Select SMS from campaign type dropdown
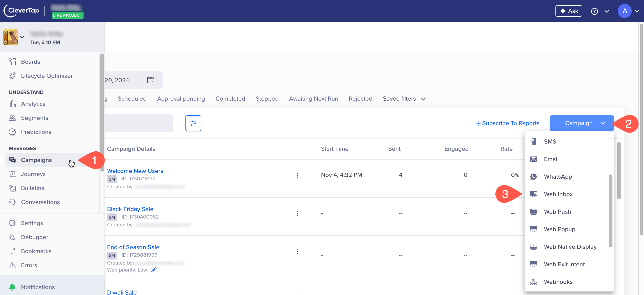The height and width of the screenshot is (295, 644). click(550, 141)
